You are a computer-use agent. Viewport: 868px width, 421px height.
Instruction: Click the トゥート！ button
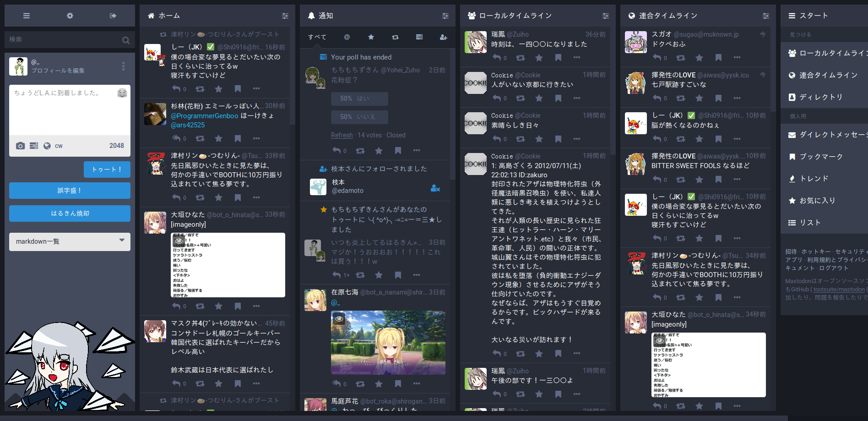pyautogui.click(x=107, y=169)
